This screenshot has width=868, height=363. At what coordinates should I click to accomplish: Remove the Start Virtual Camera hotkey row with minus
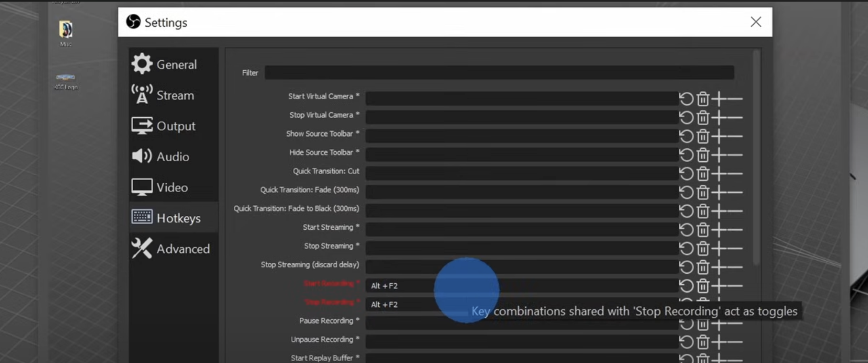coord(735,99)
